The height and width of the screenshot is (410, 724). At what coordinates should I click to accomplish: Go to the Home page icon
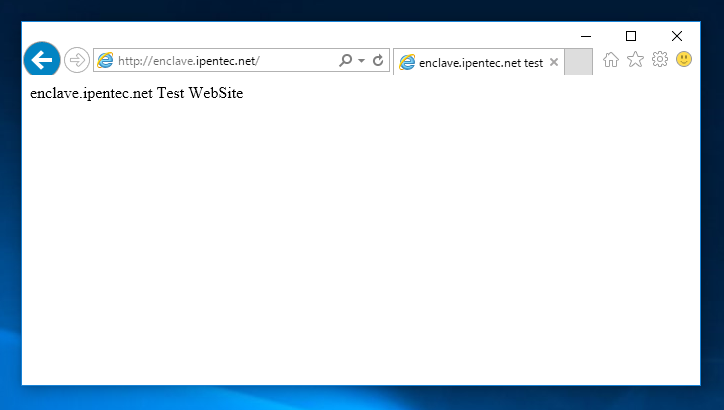coord(611,60)
